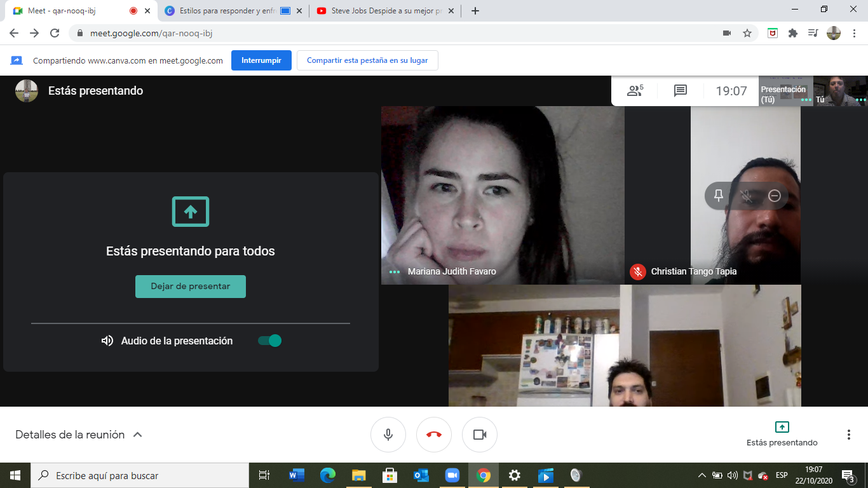Click the Chrome extensions puzzle icon

click(x=792, y=33)
